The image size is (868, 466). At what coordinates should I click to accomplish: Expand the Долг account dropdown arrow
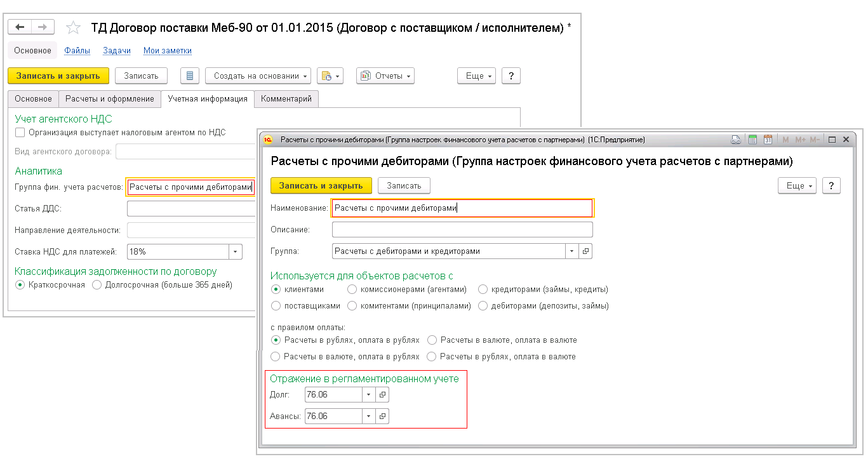pyautogui.click(x=369, y=395)
